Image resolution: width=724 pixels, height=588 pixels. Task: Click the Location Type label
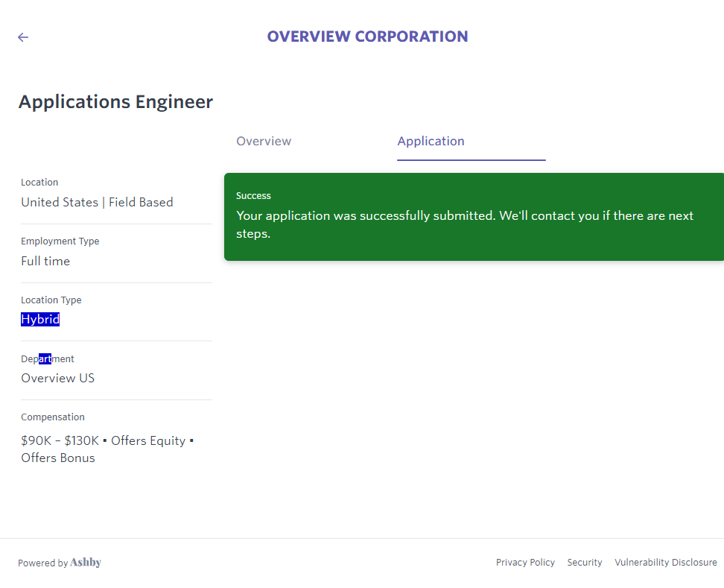51,300
